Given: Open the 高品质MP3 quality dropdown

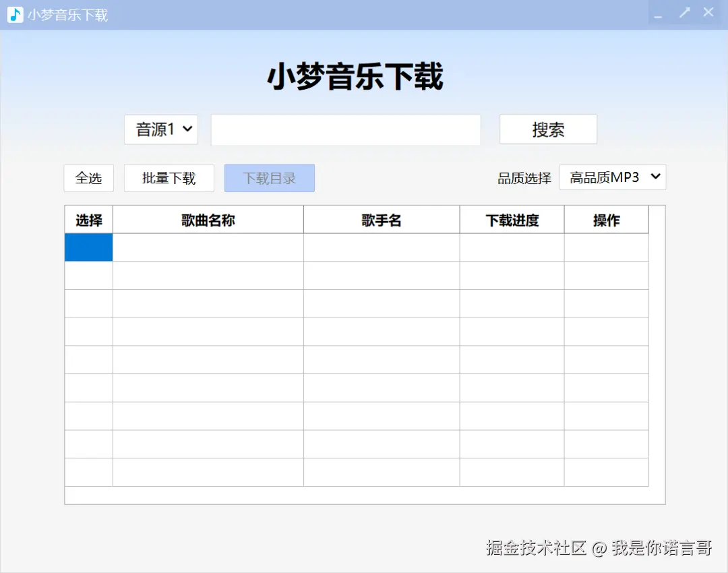Looking at the screenshot, I should tap(612, 177).
